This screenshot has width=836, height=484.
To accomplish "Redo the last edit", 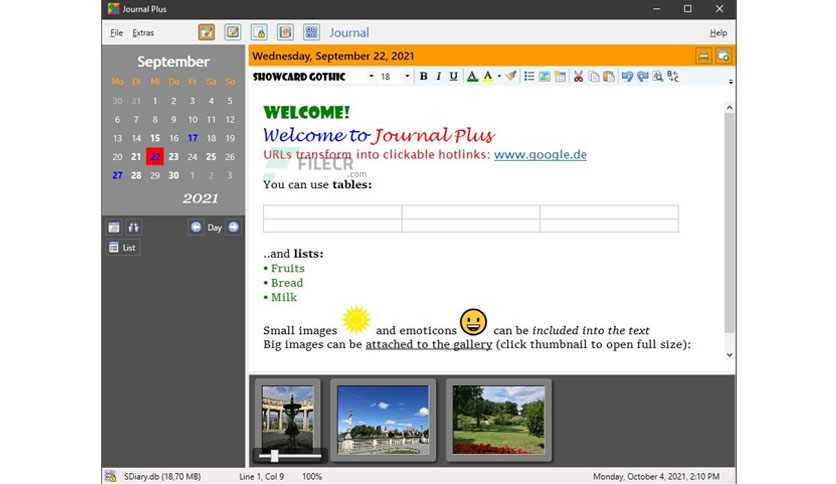I will 642,76.
